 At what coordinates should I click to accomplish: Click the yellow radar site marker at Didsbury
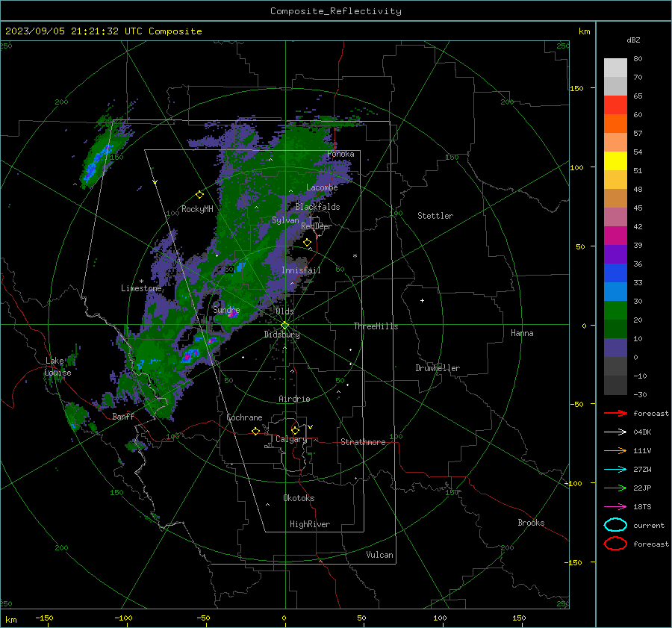point(285,325)
